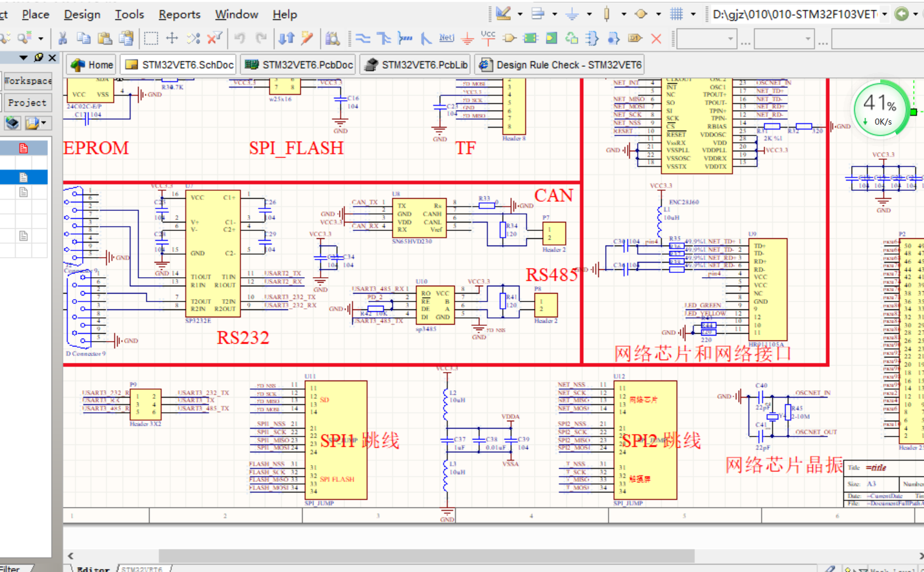This screenshot has width=924, height=572.
Task: Click the Cut scissors icon
Action: pos(62,39)
